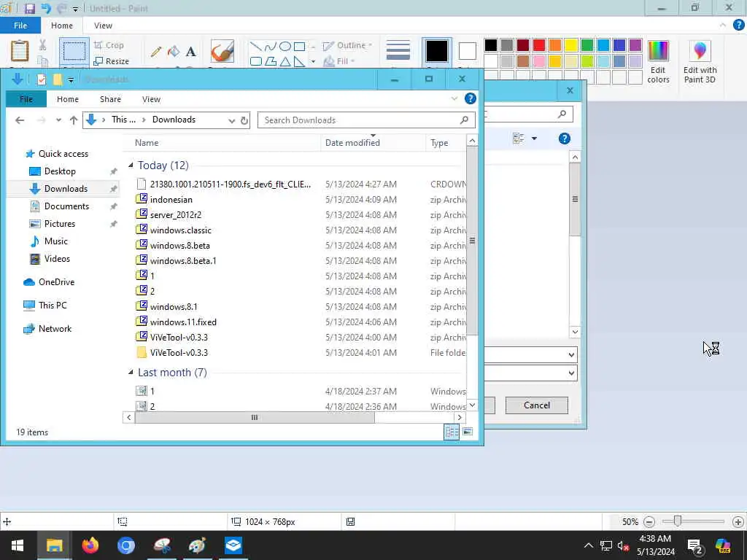The image size is (747, 560).
Task: Open view options dropdown in back dialog
Action: point(534,139)
